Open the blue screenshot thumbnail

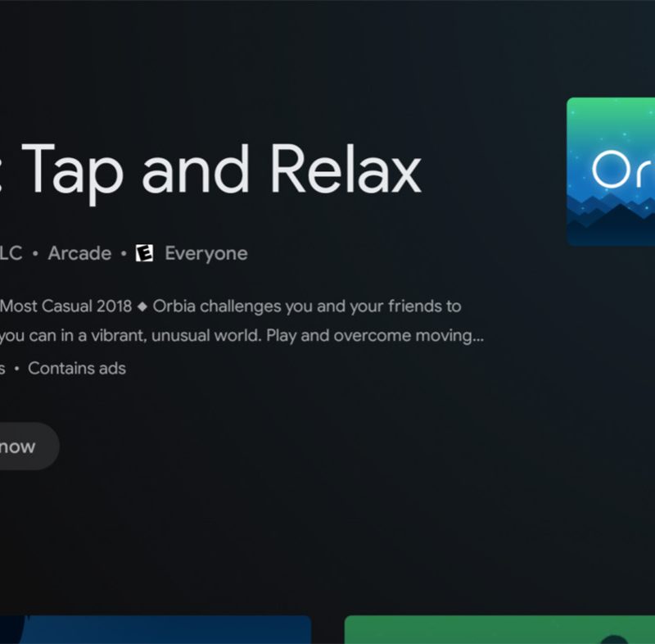[166, 629]
